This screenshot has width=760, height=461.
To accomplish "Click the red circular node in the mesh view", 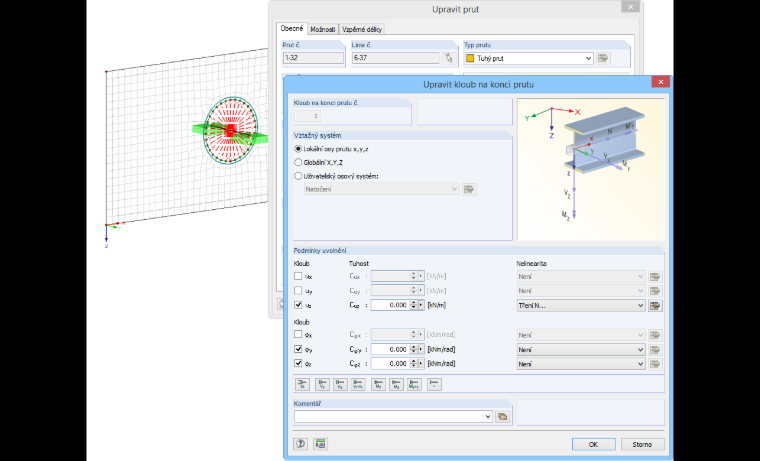I will (x=231, y=130).
